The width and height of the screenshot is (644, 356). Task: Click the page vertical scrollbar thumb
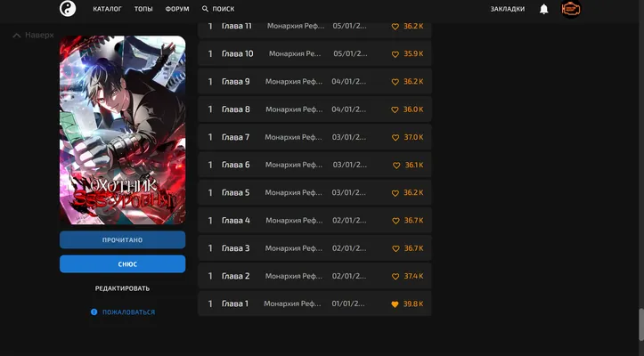click(641, 324)
